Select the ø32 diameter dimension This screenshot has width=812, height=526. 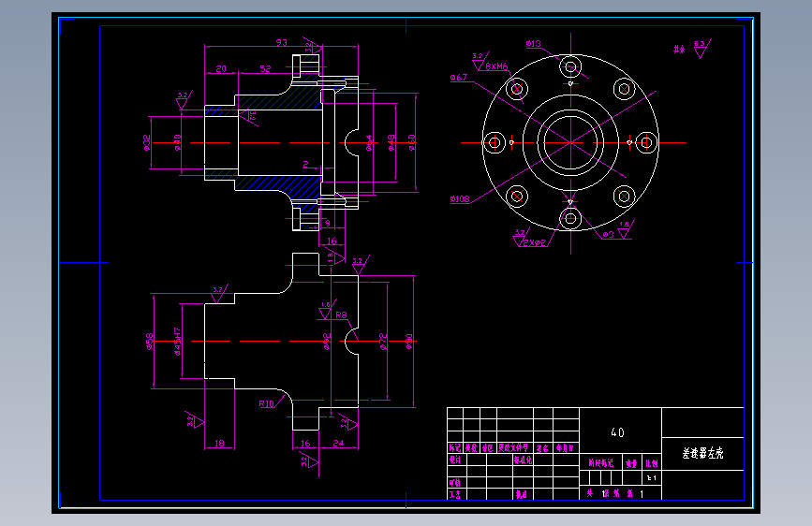147,142
